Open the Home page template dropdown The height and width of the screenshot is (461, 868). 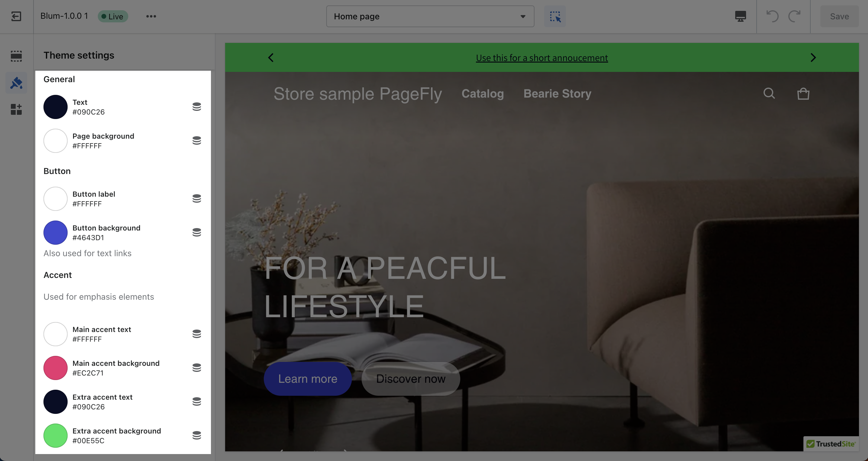430,16
